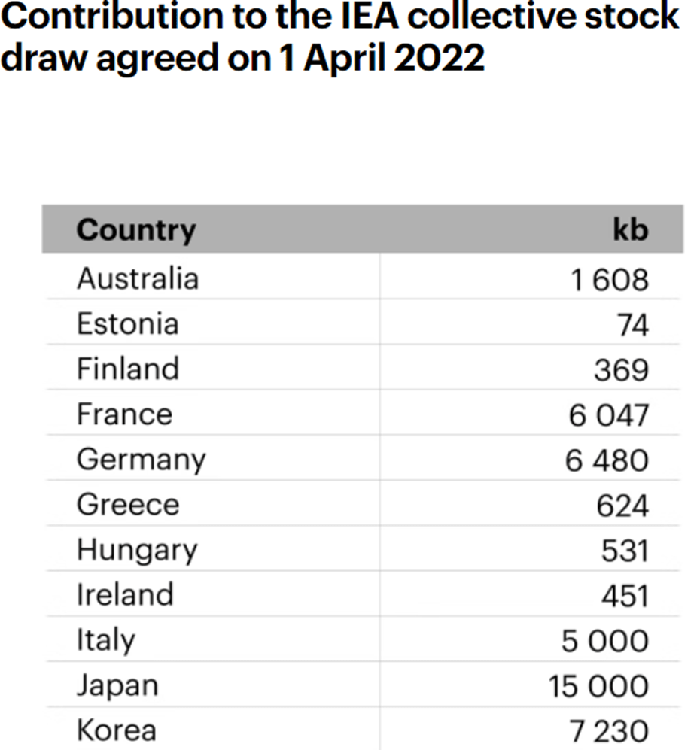Click the kb column header
The height and width of the screenshot is (750, 700).
[629, 230]
